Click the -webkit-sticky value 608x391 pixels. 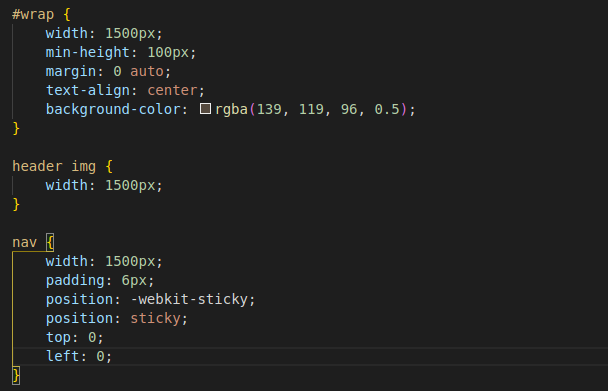pyautogui.click(x=189, y=299)
